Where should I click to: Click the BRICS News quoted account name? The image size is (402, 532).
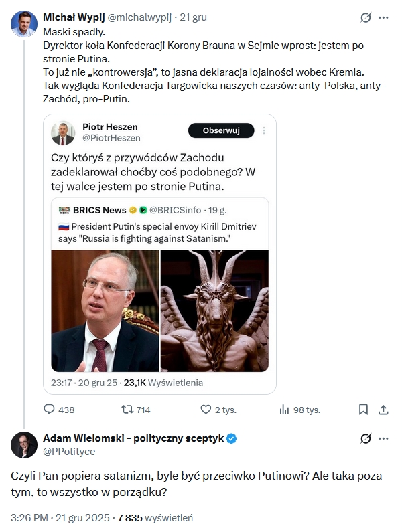101,210
